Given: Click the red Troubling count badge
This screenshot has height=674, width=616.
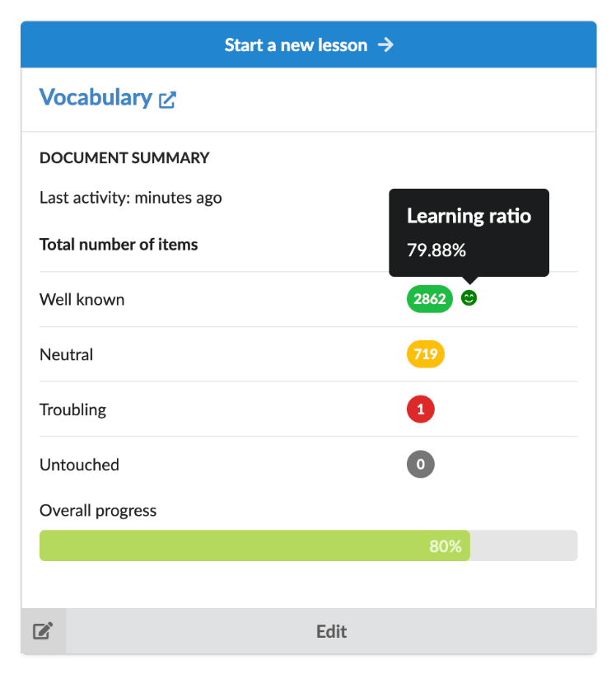Looking at the screenshot, I should [421, 410].
